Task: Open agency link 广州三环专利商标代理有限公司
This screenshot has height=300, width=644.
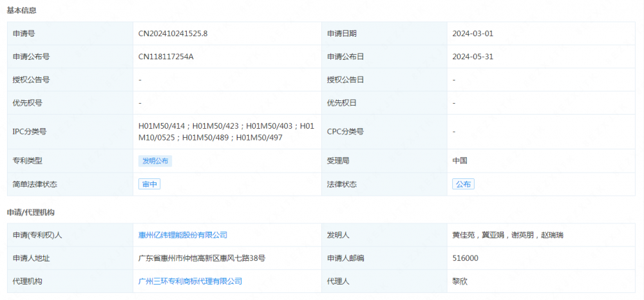Action: (x=190, y=281)
